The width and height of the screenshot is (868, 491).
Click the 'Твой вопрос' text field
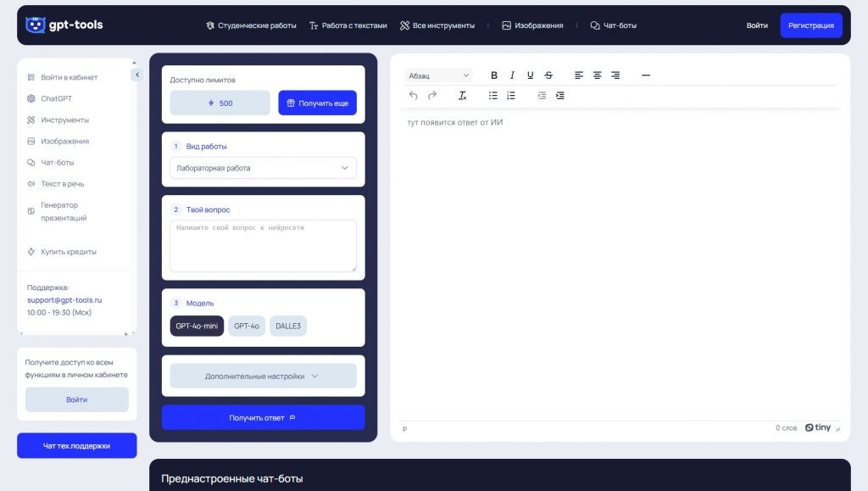[x=263, y=246]
